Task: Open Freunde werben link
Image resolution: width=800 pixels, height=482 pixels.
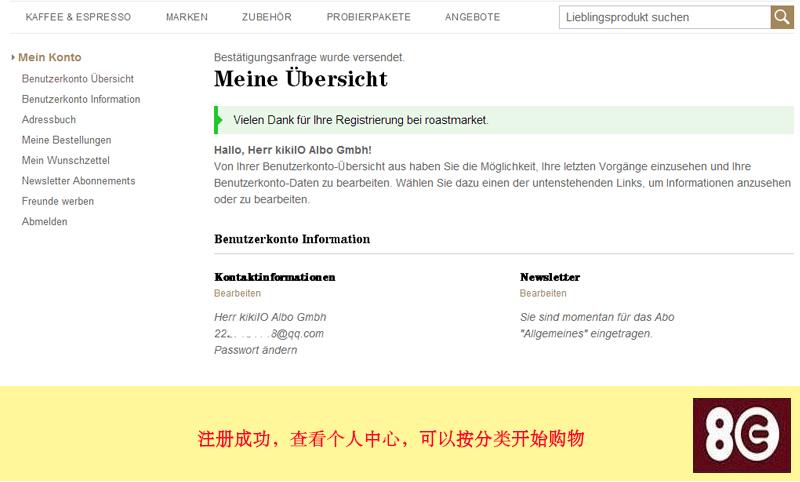Action: [x=58, y=201]
